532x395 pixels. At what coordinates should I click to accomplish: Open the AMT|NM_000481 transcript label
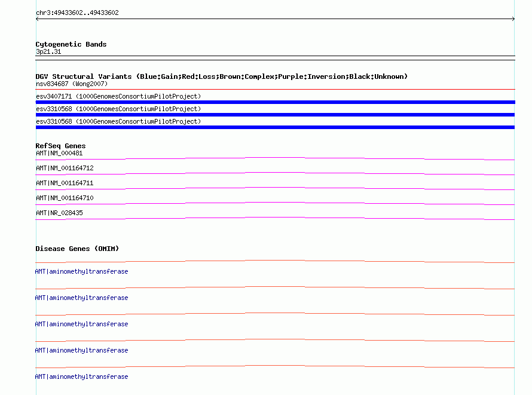click(x=59, y=153)
